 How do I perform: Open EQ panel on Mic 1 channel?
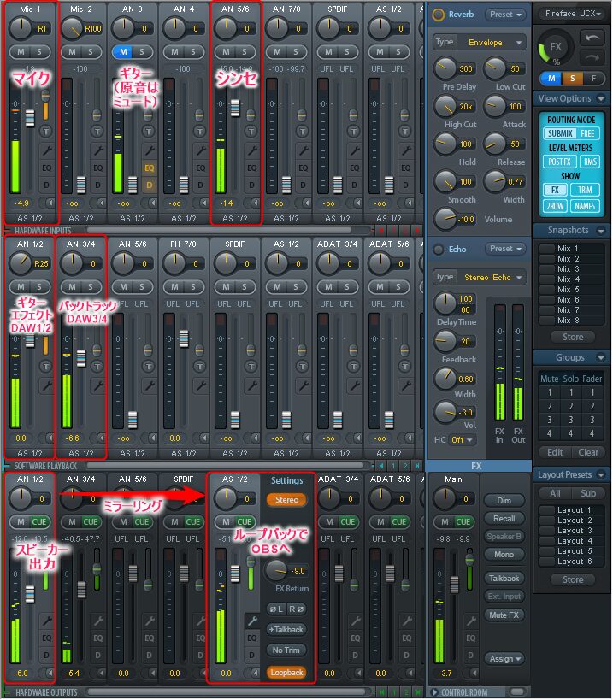pyautogui.click(x=46, y=168)
